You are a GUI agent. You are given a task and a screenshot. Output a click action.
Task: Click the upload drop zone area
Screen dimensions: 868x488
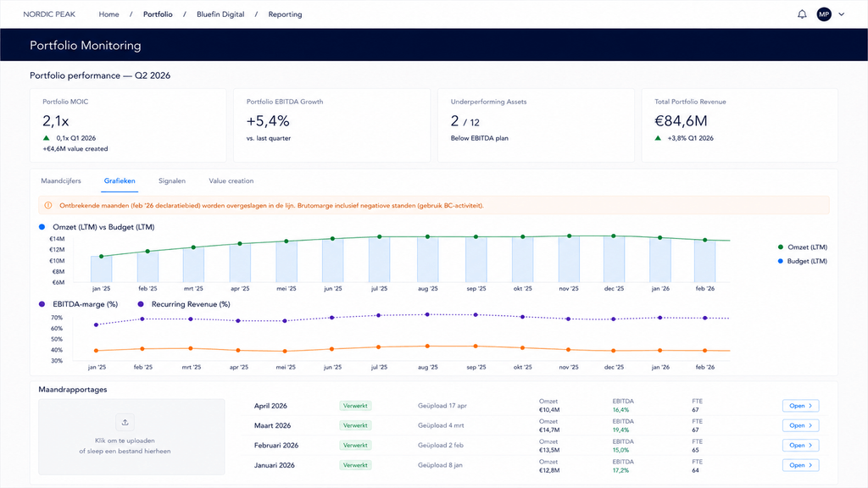coord(131,436)
